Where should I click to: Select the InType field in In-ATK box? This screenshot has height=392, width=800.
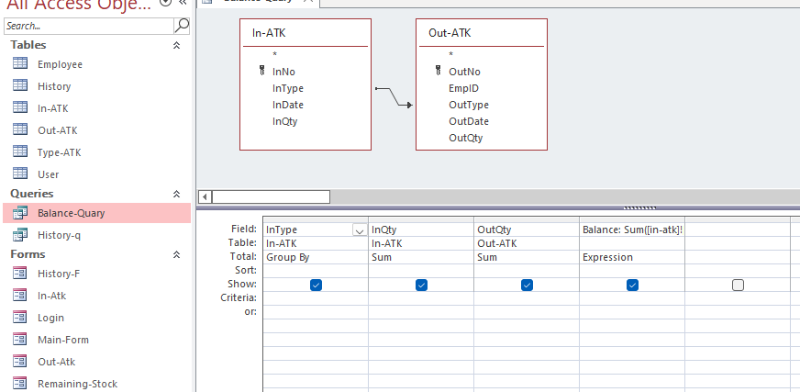coord(288,88)
